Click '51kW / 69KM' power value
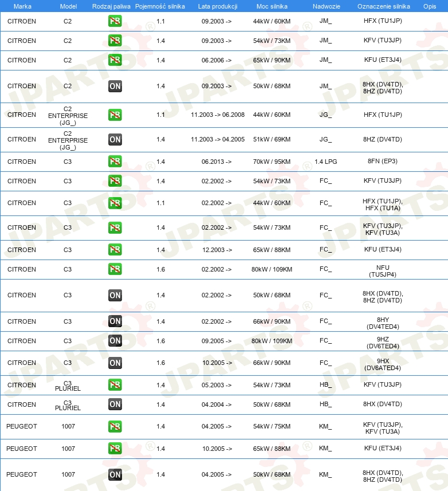Screen dimensions: 448x491 tap(272, 139)
